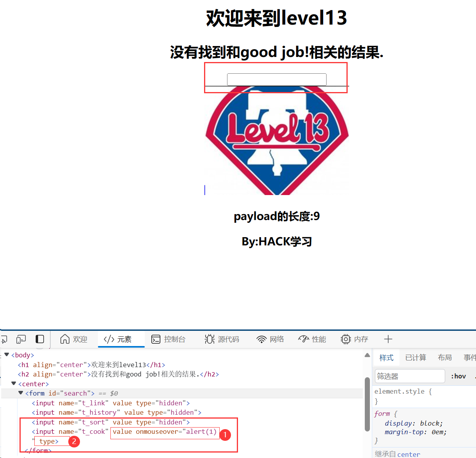Collapse the form id="search" node
The width and height of the screenshot is (476, 458).
click(x=20, y=393)
